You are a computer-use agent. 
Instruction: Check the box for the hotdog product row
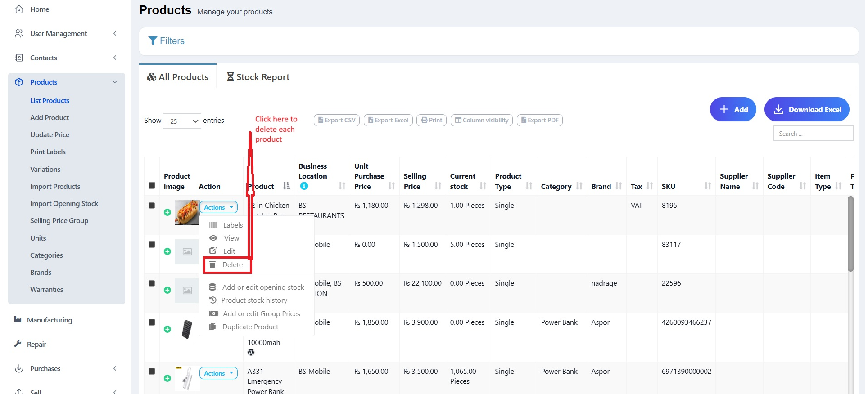152,206
